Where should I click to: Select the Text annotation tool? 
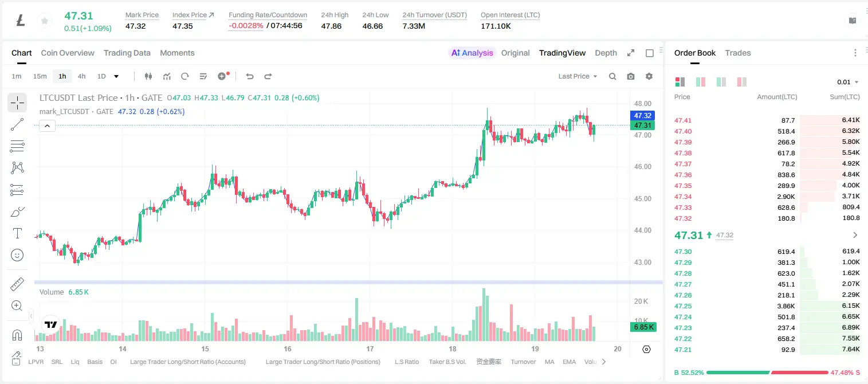[17, 233]
